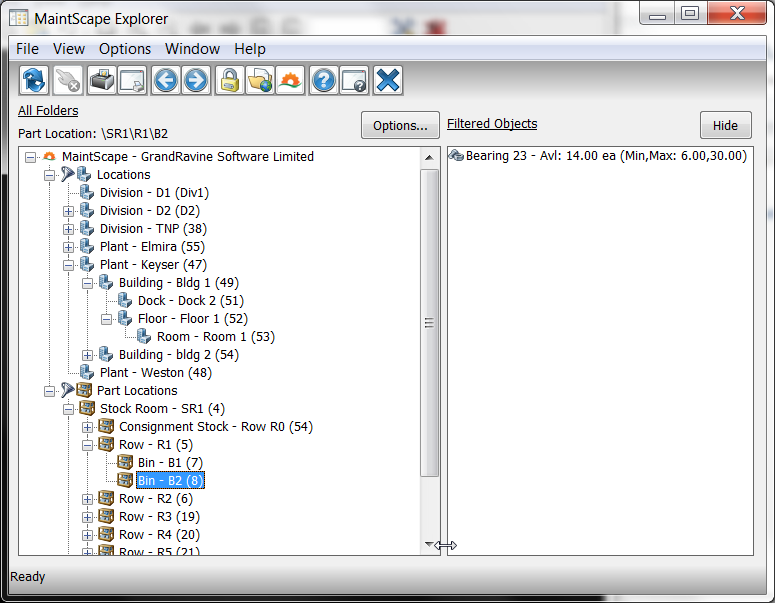Viewport: 775px width, 603px height.
Task: Click the shelf icon of Stock Room - SR1
Action: click(87, 408)
